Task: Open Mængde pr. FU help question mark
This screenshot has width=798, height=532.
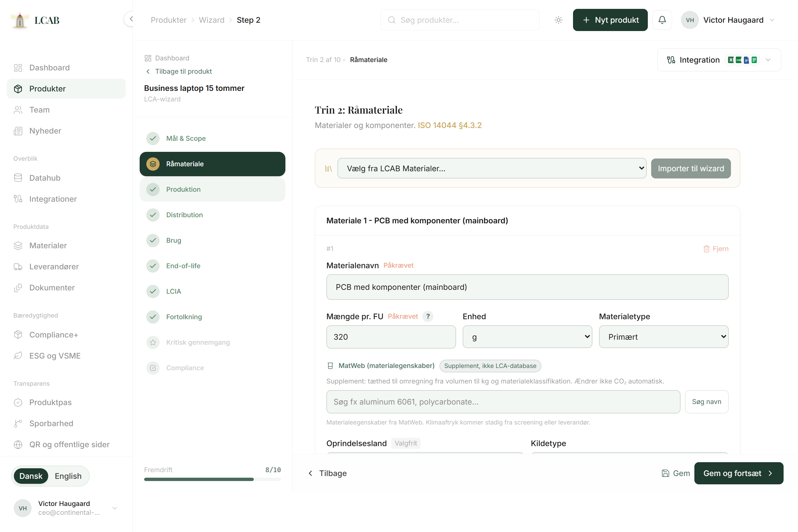Action: [x=428, y=316]
